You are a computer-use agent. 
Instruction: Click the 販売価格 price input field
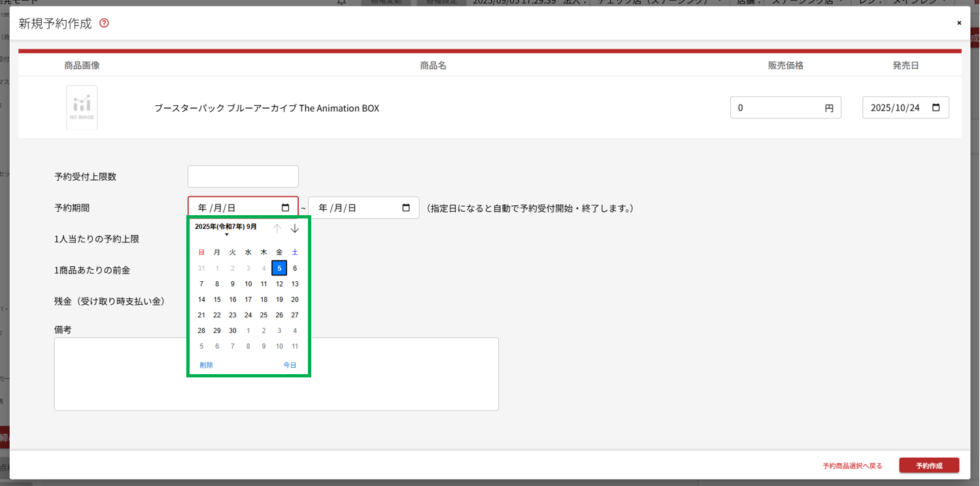(777, 108)
